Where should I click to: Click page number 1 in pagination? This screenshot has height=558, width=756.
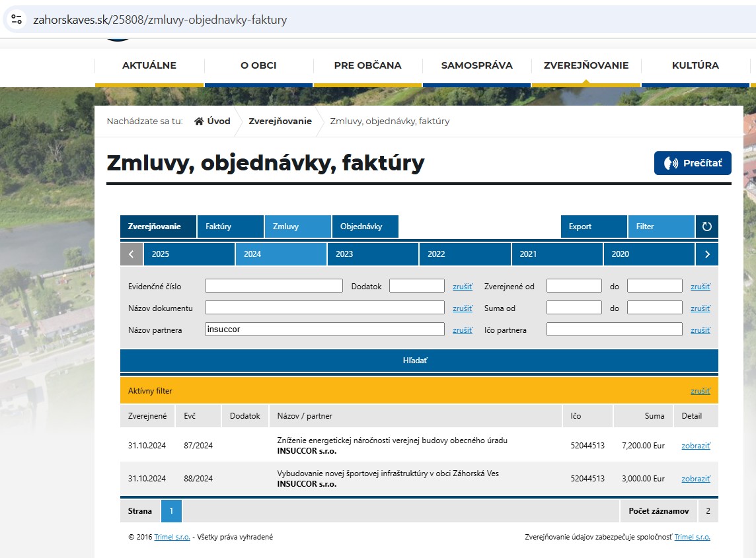click(171, 511)
